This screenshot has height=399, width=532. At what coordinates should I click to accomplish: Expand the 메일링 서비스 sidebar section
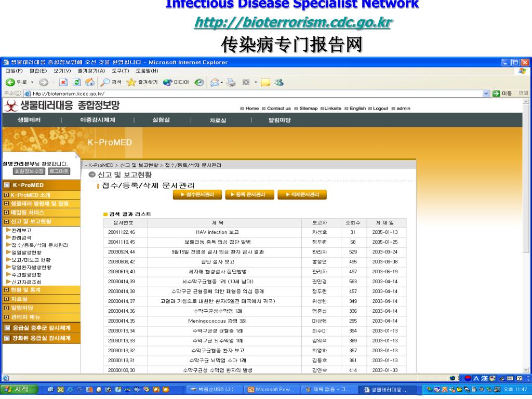point(41,212)
